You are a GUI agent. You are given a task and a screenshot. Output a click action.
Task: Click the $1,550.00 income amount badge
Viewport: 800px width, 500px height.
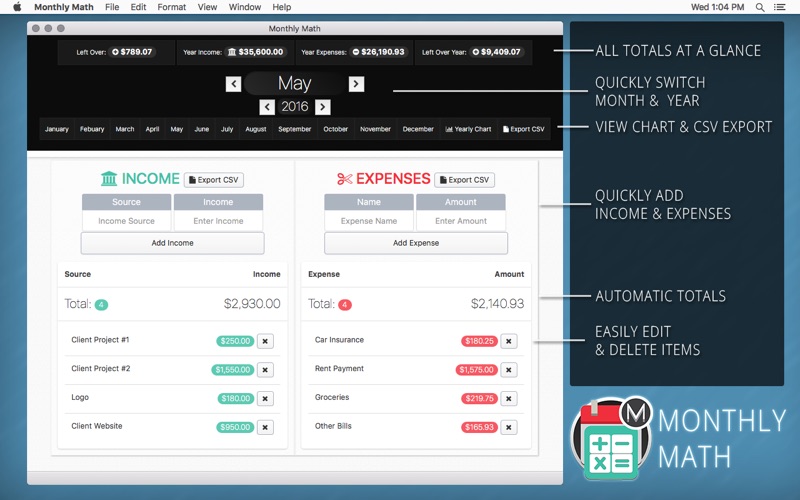click(233, 370)
